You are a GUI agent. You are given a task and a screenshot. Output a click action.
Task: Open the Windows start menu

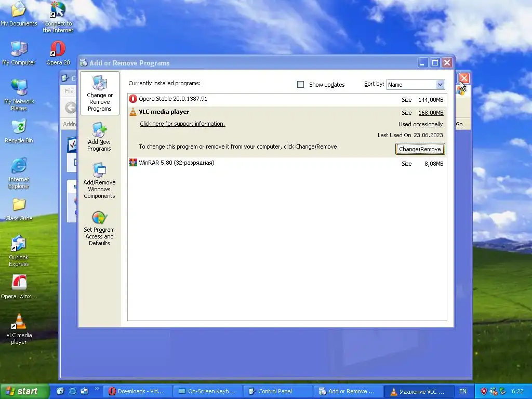point(24,391)
